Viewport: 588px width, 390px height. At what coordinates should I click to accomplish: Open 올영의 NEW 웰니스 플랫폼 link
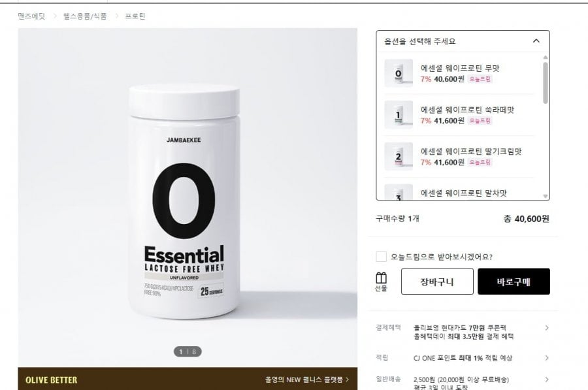point(307,380)
